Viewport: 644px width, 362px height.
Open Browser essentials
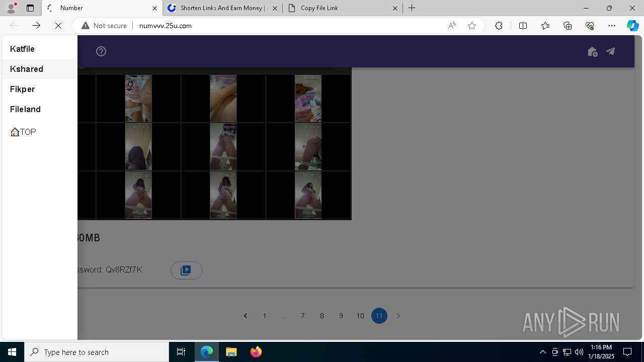click(590, 26)
